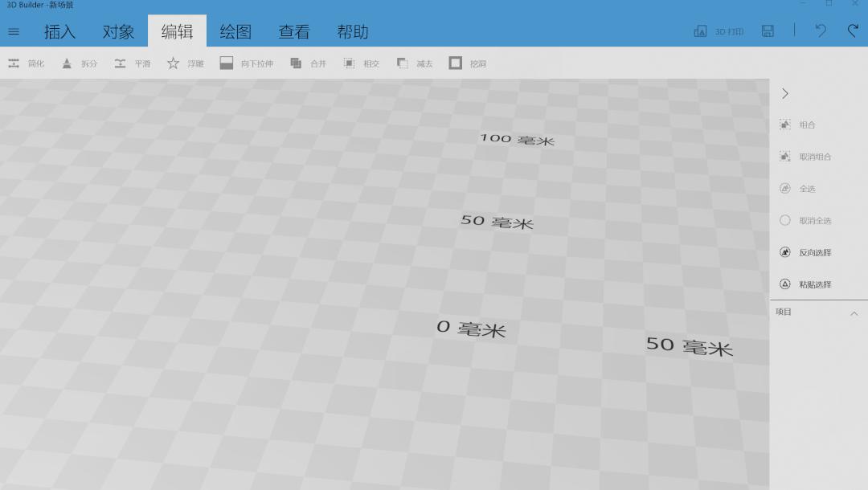Open the Insert (插入) menu

[x=60, y=31]
